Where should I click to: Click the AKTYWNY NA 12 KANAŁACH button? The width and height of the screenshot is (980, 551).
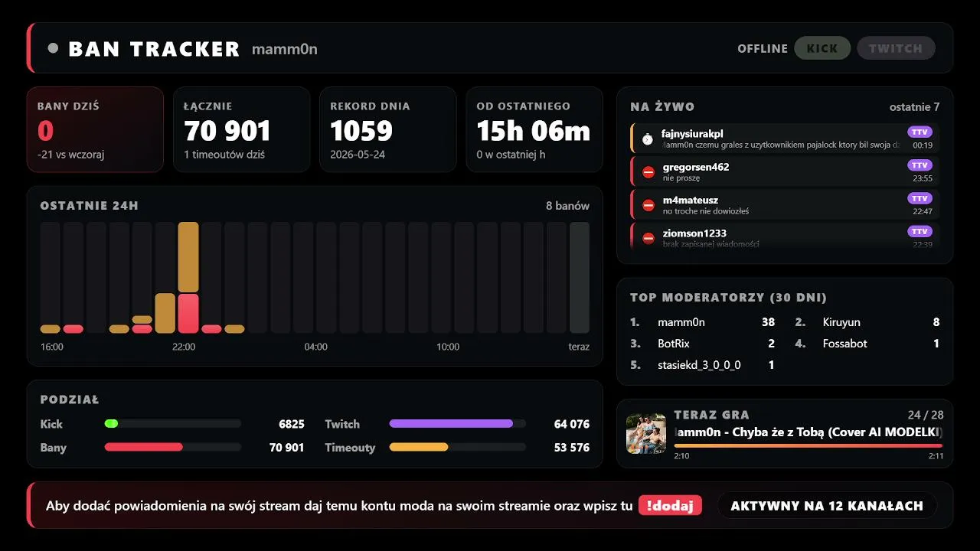[827, 505]
